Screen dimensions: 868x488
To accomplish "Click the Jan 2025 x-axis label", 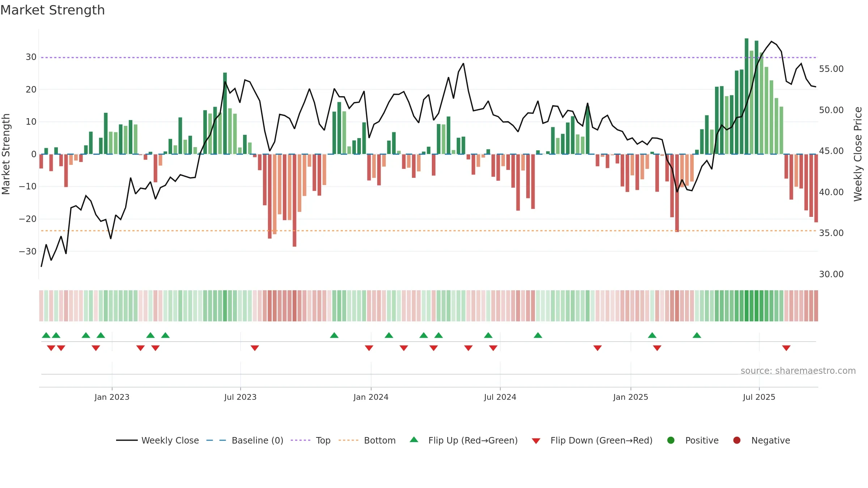I will coord(631,397).
